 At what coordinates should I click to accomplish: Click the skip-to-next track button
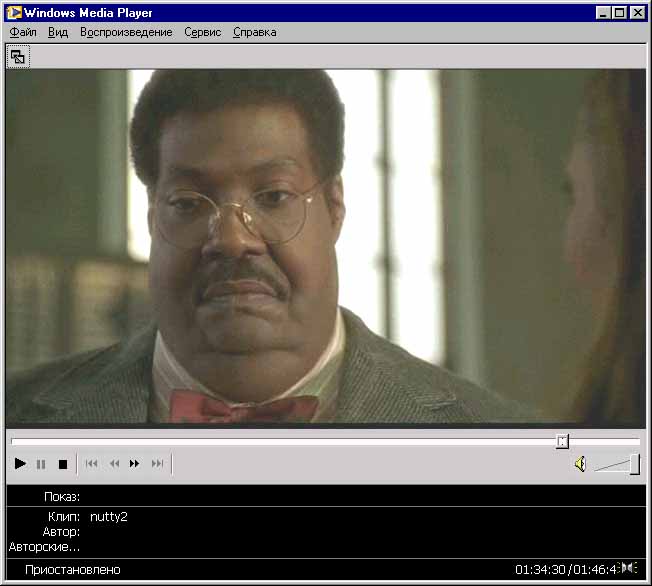pos(157,463)
